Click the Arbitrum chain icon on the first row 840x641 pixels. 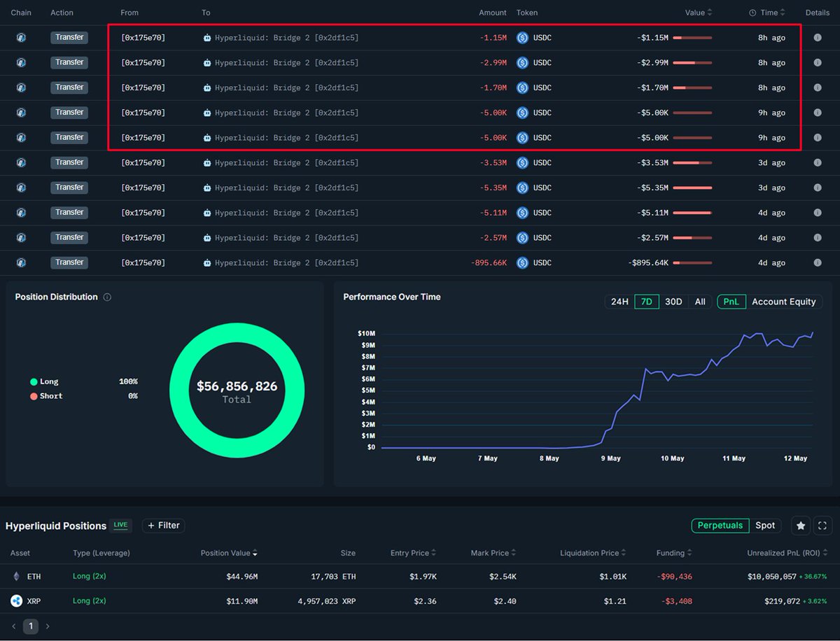[x=20, y=37]
